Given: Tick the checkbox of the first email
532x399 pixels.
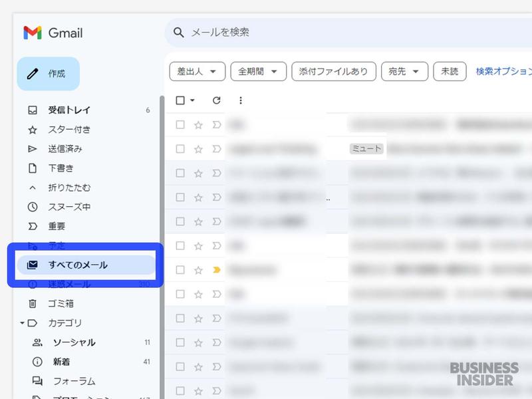Looking at the screenshot, I should 180,124.
